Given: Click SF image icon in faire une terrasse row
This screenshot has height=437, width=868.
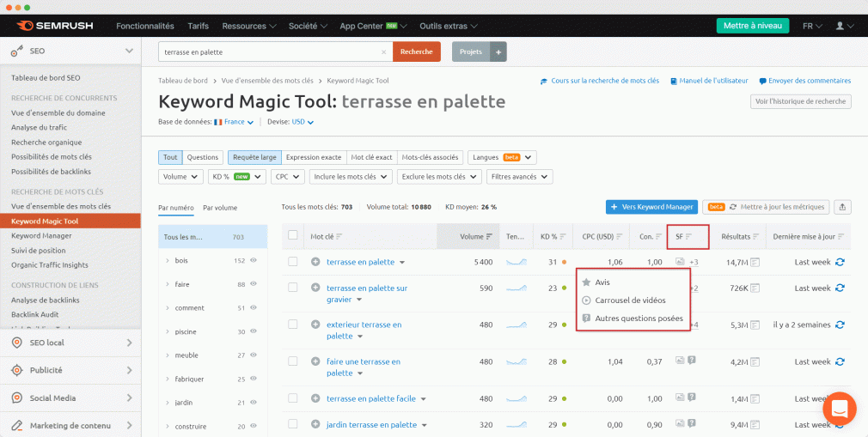Looking at the screenshot, I should pos(680,360).
